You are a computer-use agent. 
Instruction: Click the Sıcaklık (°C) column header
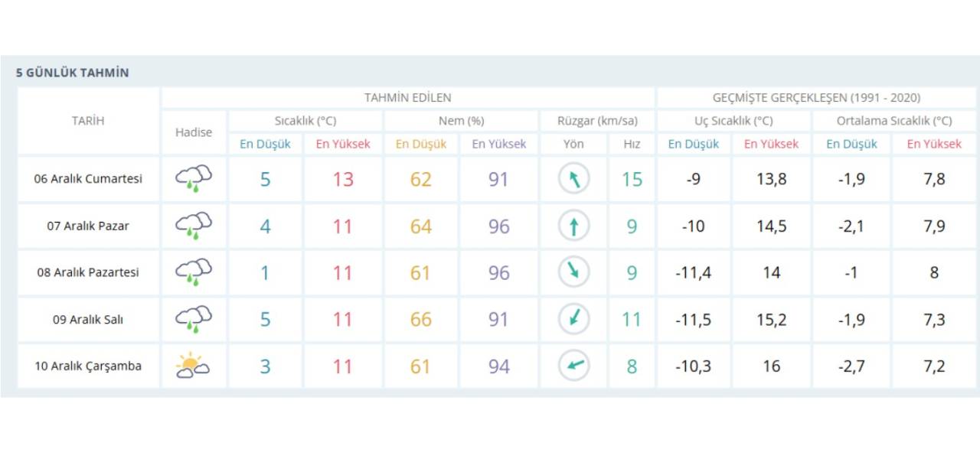[305, 121]
